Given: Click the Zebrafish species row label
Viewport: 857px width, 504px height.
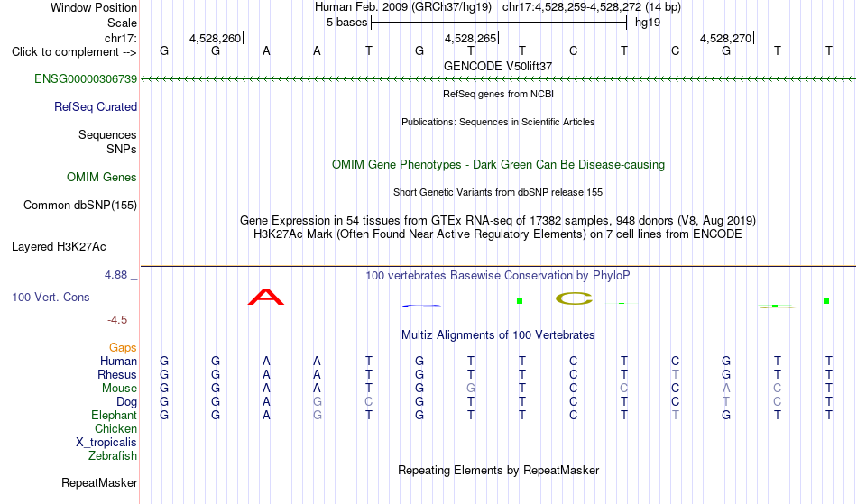Looking at the screenshot, I should 113,456.
